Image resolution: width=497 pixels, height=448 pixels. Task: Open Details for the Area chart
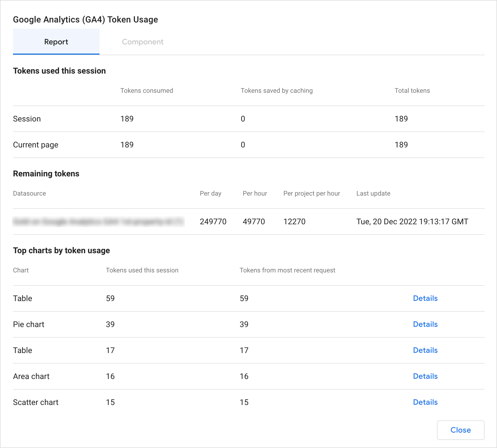(425, 376)
